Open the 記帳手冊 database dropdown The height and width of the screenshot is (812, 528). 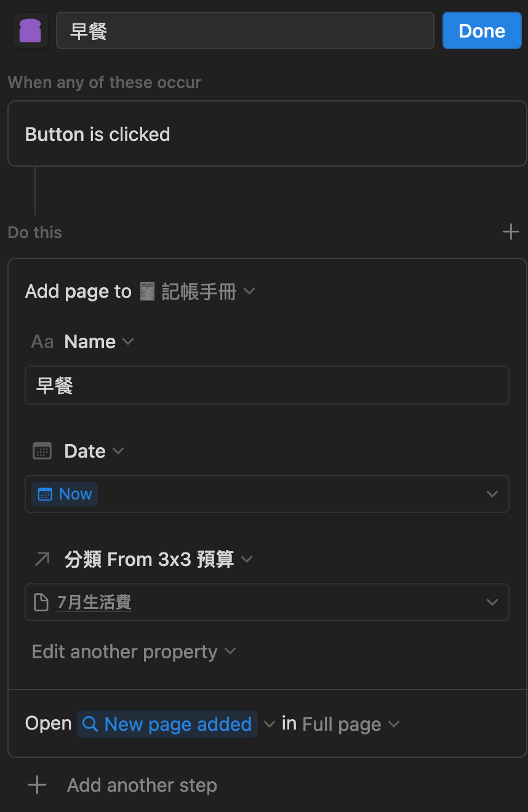[249, 291]
